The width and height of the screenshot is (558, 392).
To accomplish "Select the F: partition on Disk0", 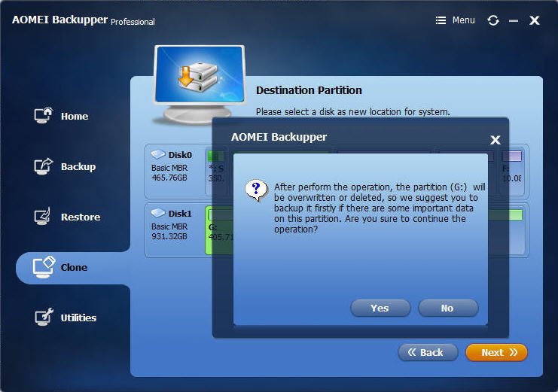I will [x=512, y=172].
